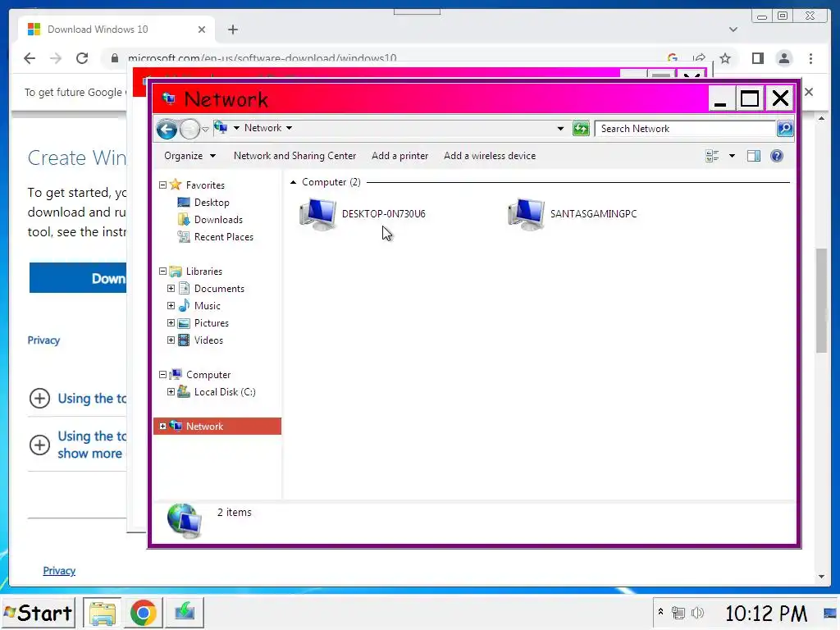Click the upper Privacy link on the page
Viewport: 840px width, 630px height.
click(44, 340)
